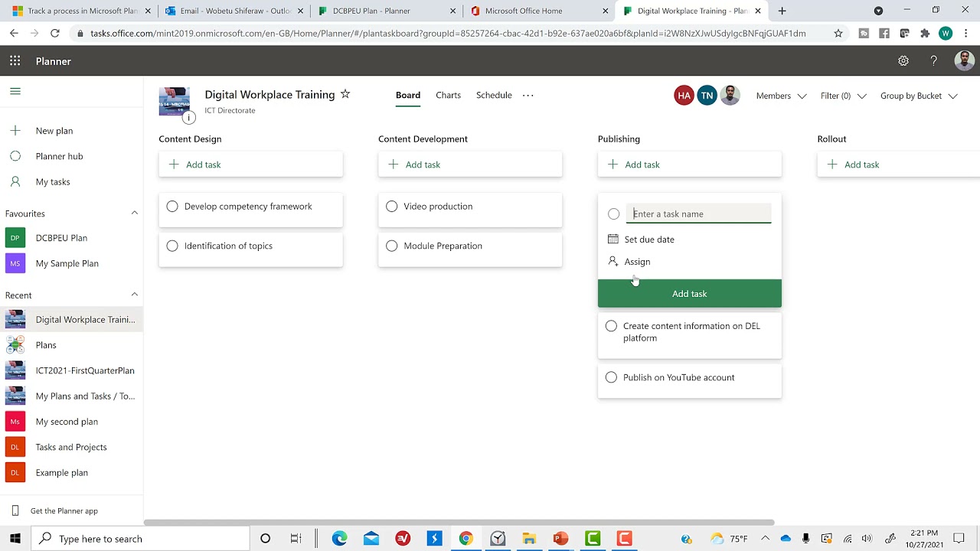
Task: Open ICT2021-FirstQuarterPlan recent plan
Action: [85, 370]
